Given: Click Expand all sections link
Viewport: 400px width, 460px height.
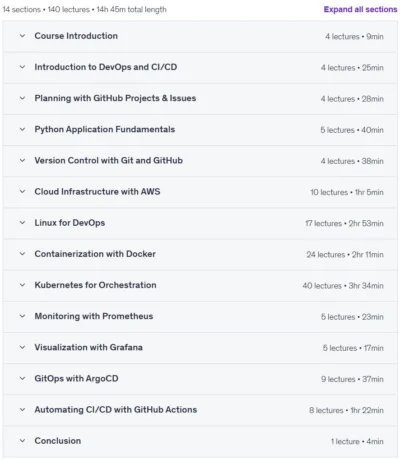Looking at the screenshot, I should pyautogui.click(x=360, y=9).
